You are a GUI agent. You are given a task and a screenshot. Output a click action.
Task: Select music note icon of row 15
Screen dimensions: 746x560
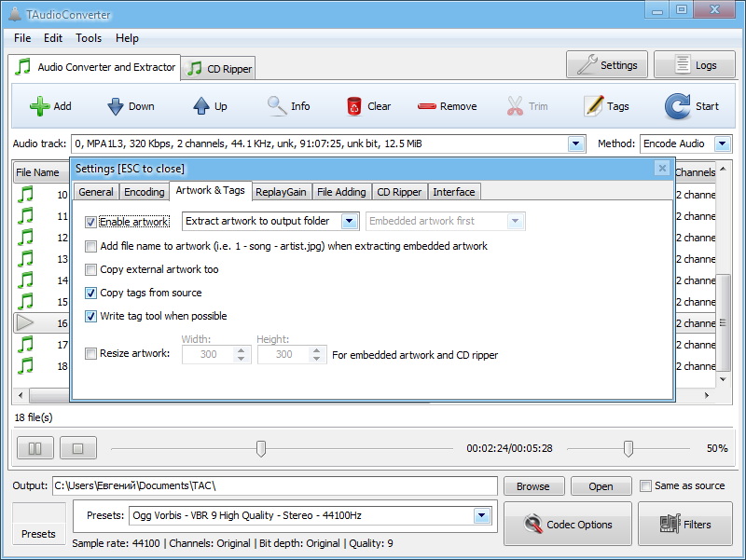26,301
